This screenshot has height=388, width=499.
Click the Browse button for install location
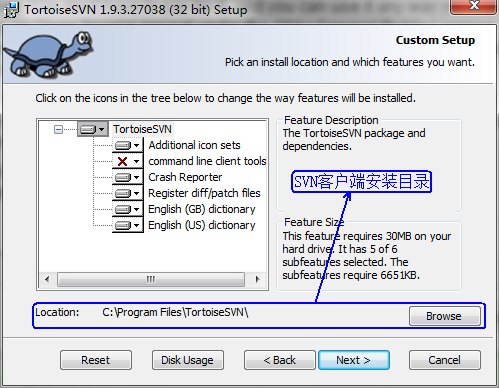(x=445, y=316)
